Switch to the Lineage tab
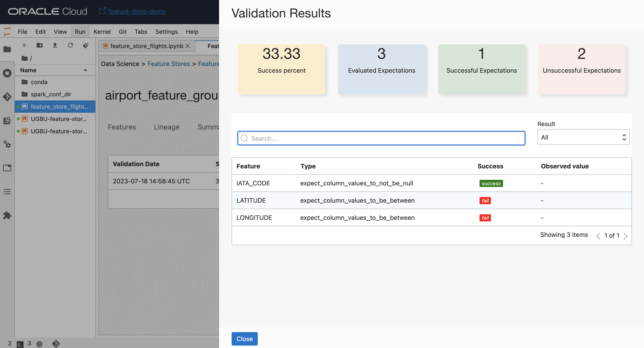 (x=166, y=127)
